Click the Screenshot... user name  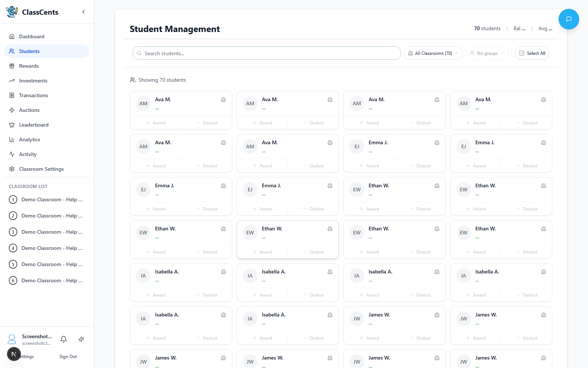pos(37,336)
